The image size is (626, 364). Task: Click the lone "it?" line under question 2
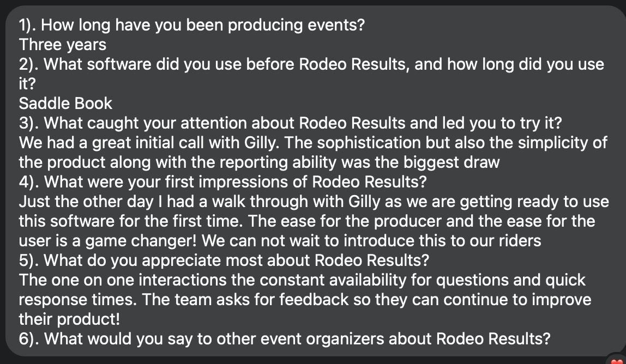[27, 84]
